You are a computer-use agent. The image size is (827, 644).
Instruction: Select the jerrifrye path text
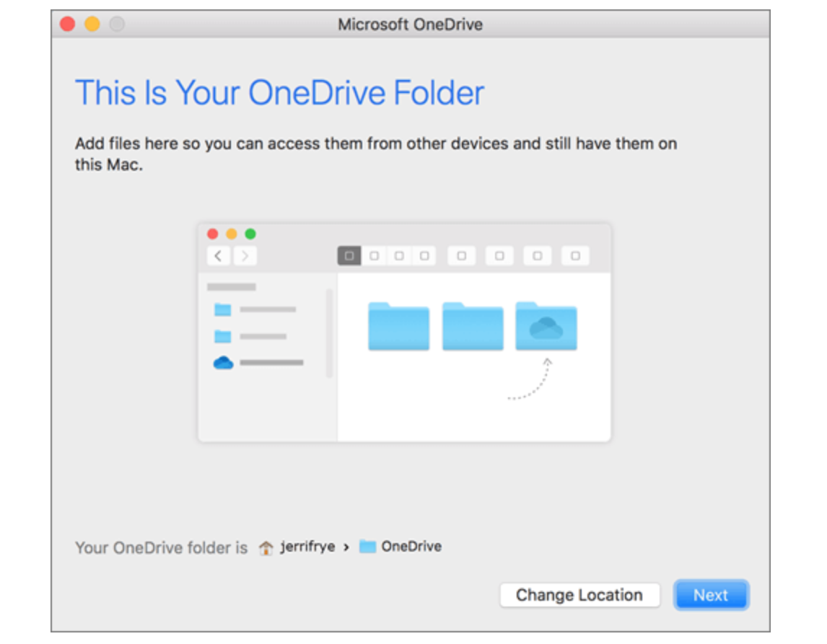(x=307, y=547)
